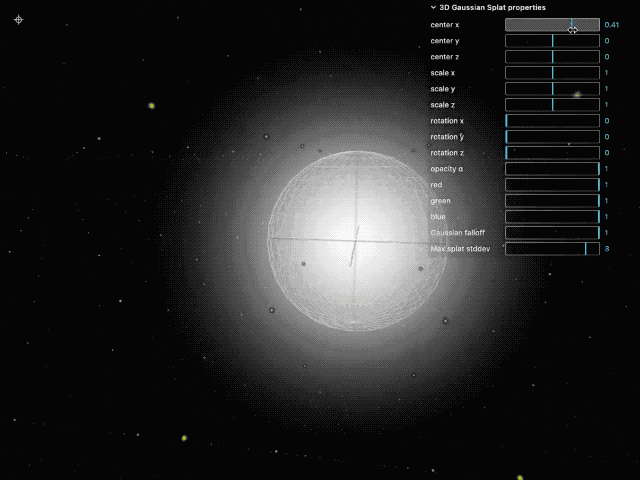Click the rotation y slider bar
Image resolution: width=640 pixels, height=480 pixels.
point(552,137)
